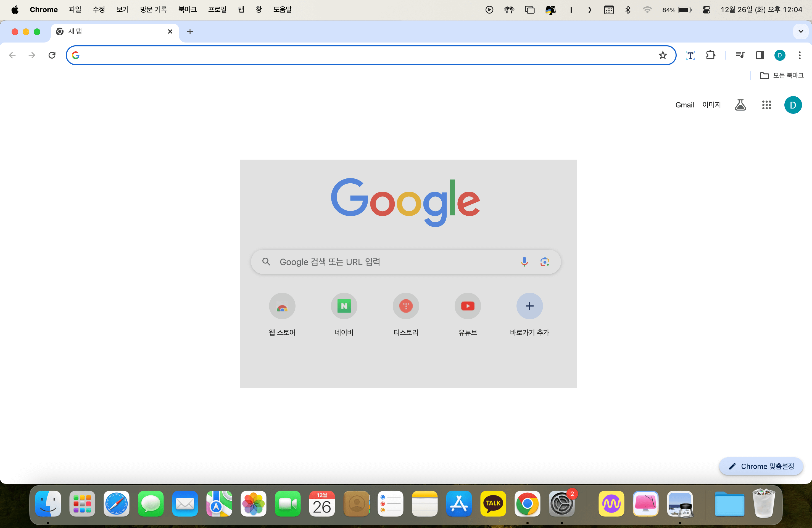This screenshot has height=528, width=812.
Task: Open the Extensions puzzle icon
Action: coord(710,55)
